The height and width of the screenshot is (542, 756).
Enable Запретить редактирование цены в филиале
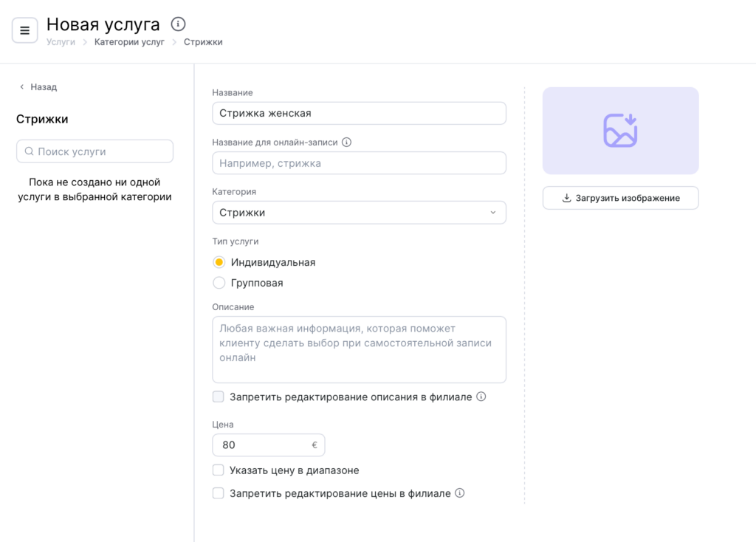click(x=219, y=493)
